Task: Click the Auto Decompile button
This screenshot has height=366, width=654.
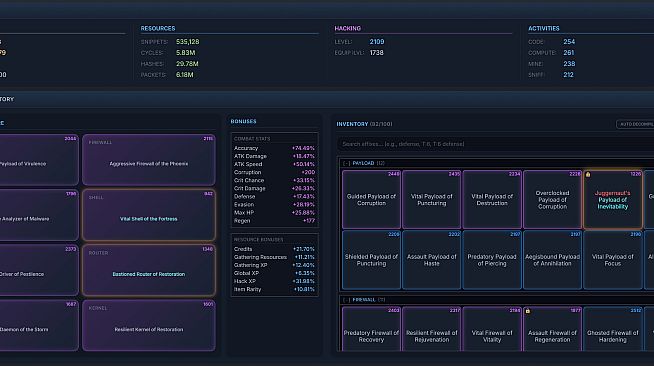Action: pyautogui.click(x=635, y=124)
